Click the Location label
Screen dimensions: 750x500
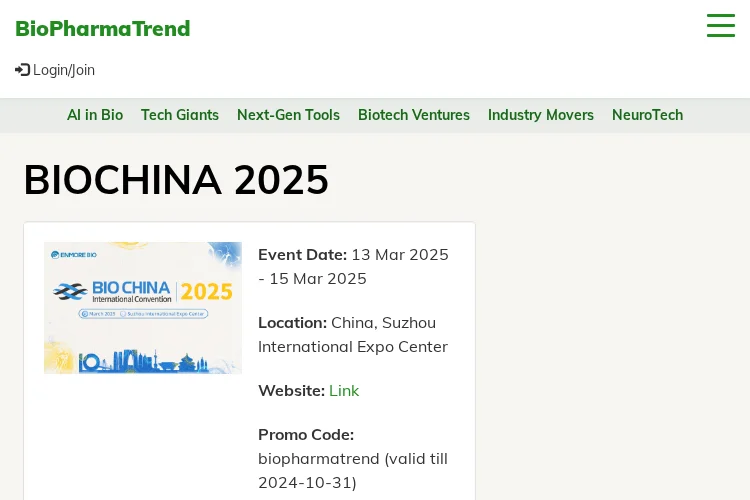click(293, 322)
